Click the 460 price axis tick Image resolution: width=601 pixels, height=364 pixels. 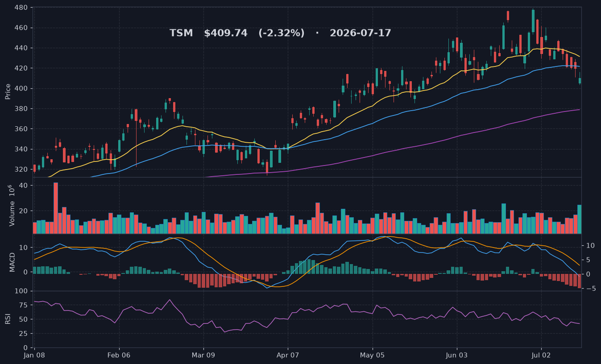pyautogui.click(x=21, y=28)
